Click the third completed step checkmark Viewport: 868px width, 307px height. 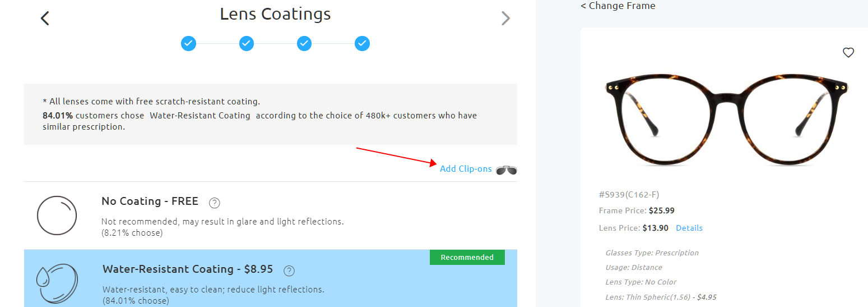304,43
